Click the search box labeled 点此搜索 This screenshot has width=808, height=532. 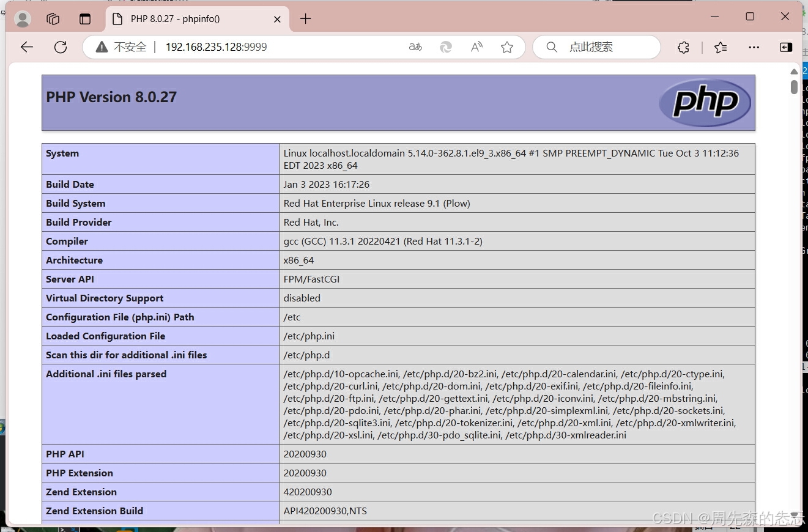(x=597, y=47)
